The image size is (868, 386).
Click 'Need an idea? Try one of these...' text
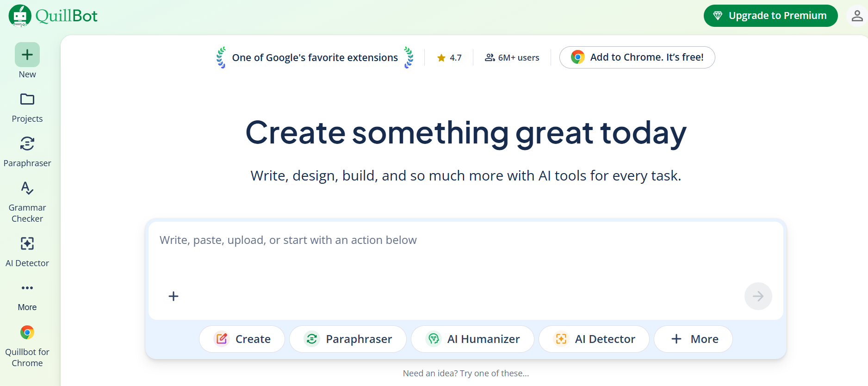tap(466, 373)
